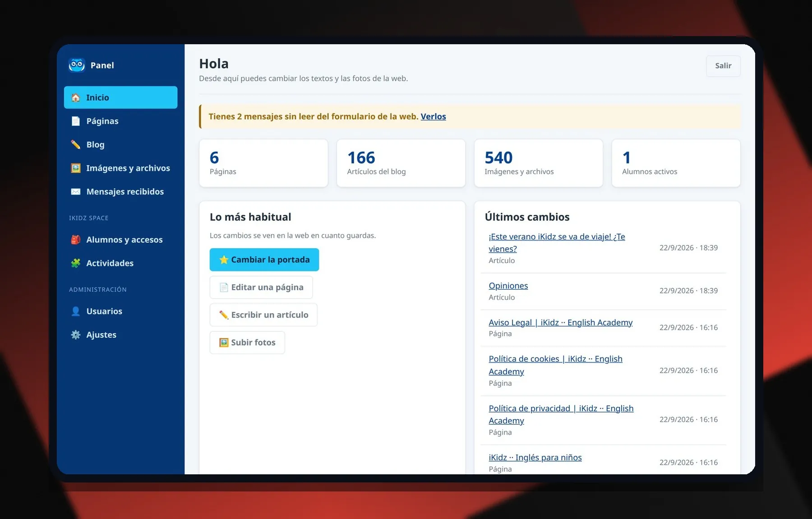Viewport: 812px width, 519px height.
Task: Click the picture icon for Imágenes y archivos
Action: point(76,168)
